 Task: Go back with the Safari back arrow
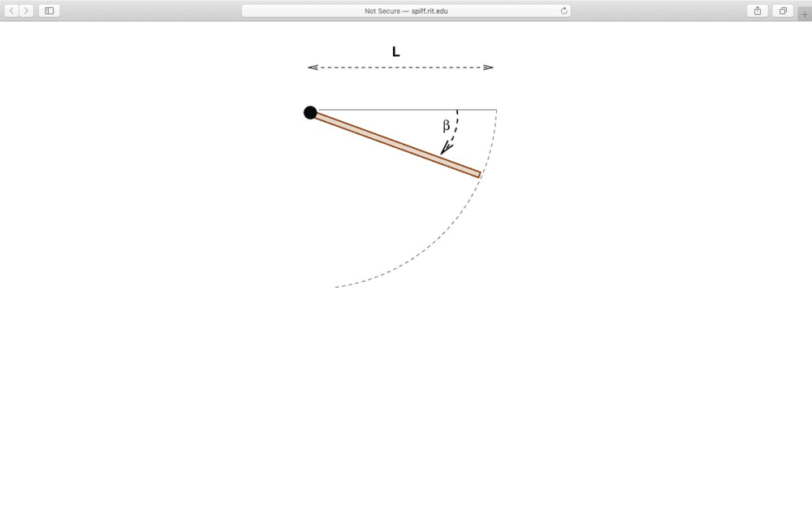point(11,11)
